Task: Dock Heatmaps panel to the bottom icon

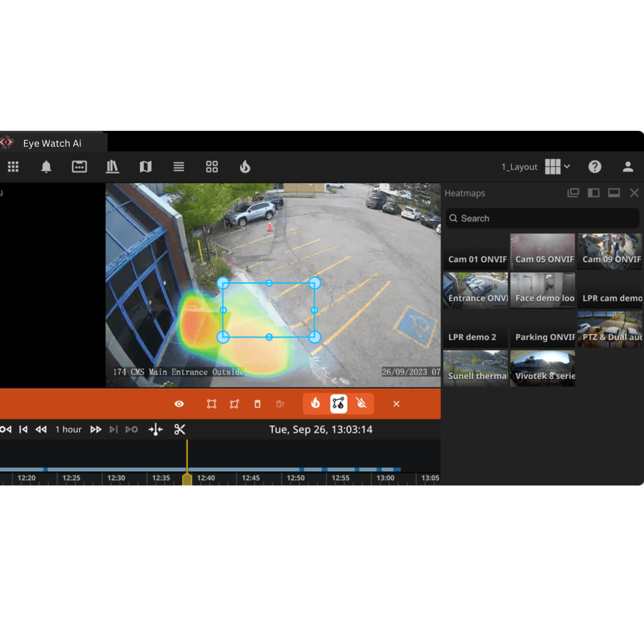Action: point(614,193)
